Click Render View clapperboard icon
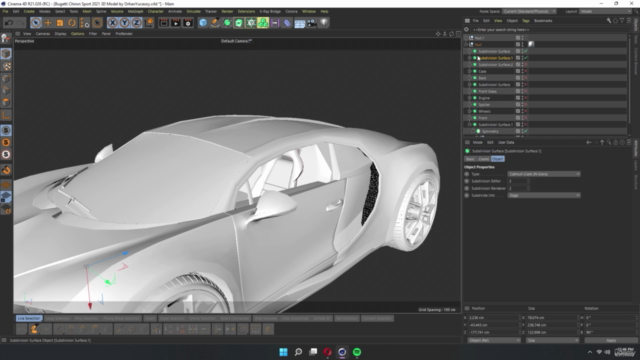 [164, 23]
